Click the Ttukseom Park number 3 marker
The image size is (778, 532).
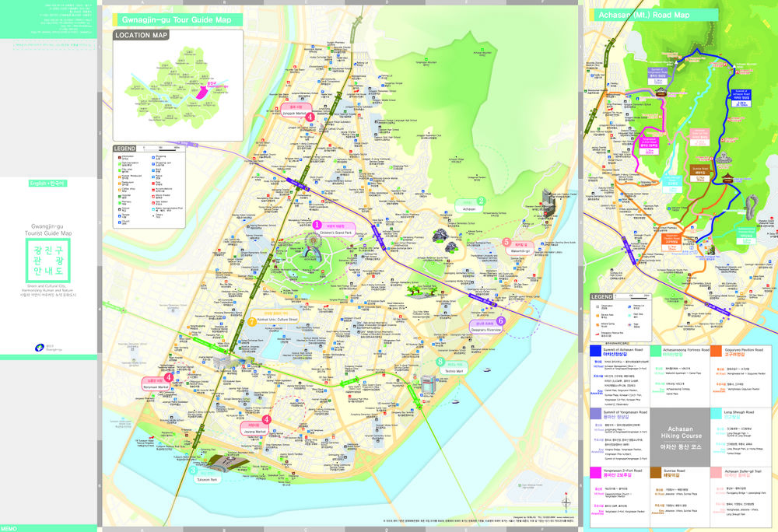[x=193, y=470]
